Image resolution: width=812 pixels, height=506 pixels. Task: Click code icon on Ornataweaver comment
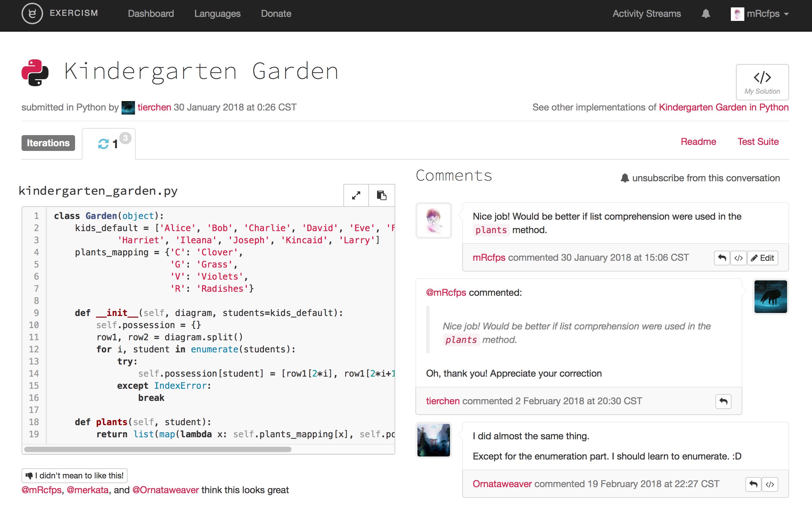(770, 484)
